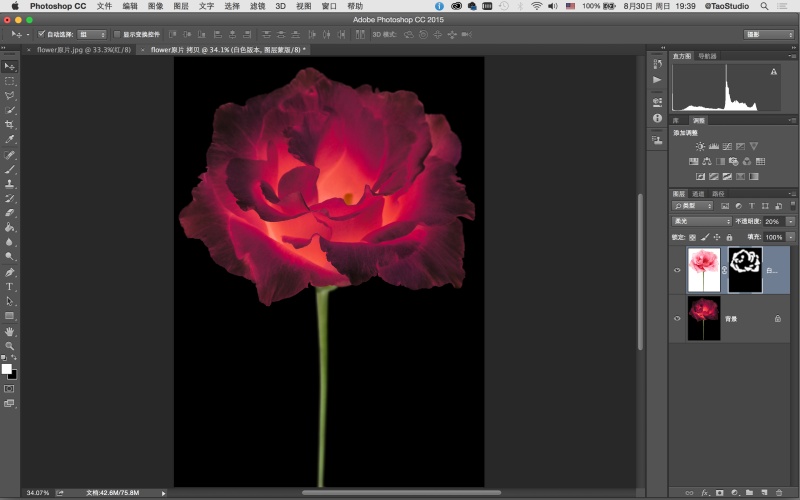
Task: Open the Layers panel flyout menu
Action: tap(792, 193)
